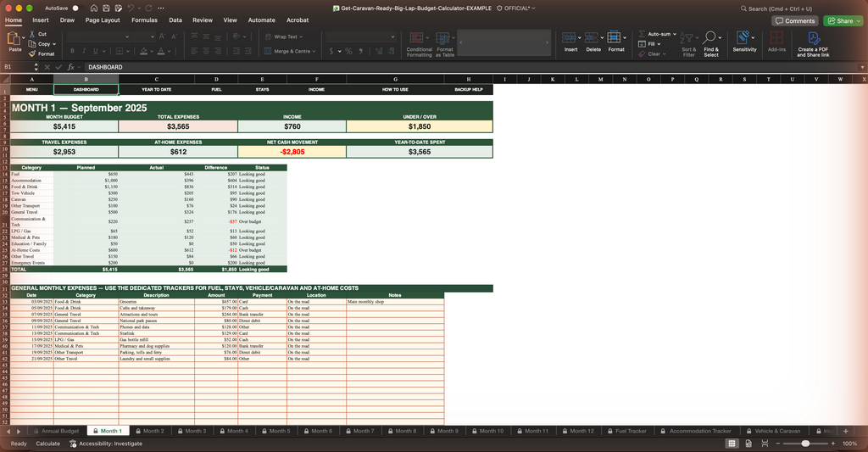Open Conditional Formatting
Viewport: 868px width, 452px height.
click(x=419, y=44)
